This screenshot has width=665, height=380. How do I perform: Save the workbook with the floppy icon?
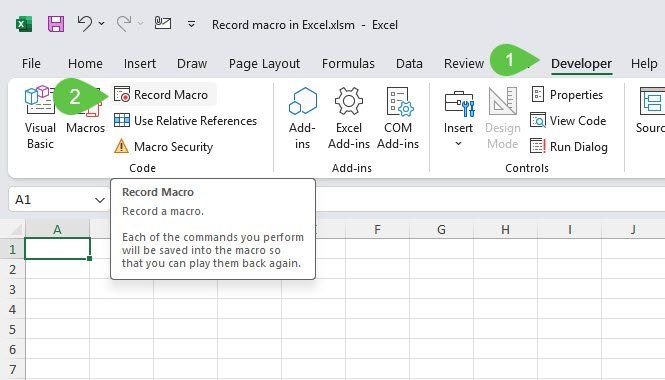tap(56, 24)
